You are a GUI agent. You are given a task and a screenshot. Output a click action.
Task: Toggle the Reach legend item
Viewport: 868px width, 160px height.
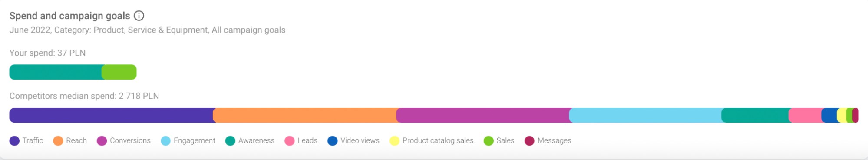tap(70, 140)
